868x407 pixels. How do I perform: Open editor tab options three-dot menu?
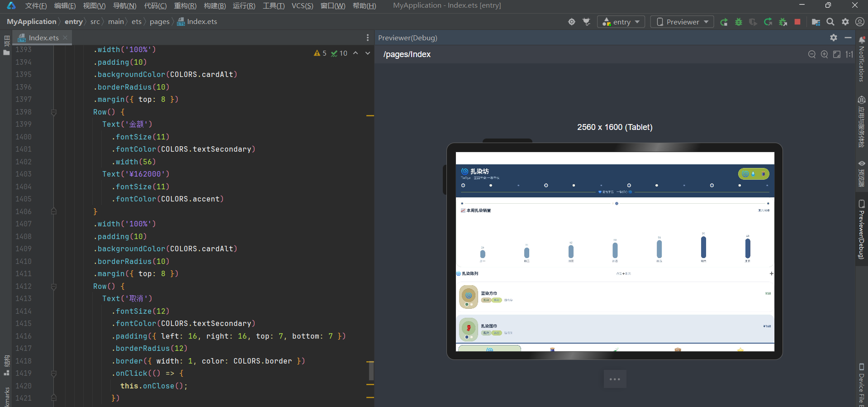[x=367, y=38]
